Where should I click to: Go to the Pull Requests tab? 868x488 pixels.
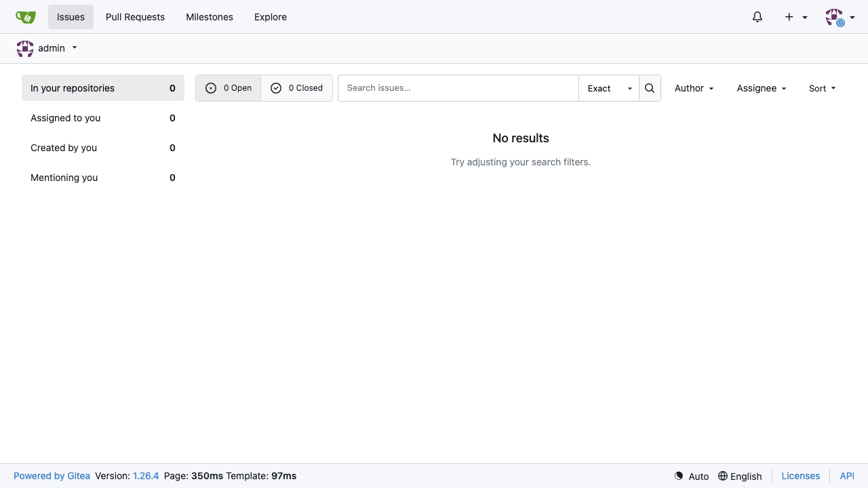tap(135, 17)
